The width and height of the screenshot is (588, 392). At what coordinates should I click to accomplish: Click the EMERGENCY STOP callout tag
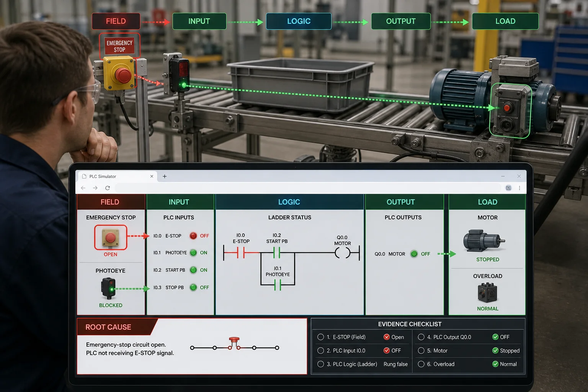pyautogui.click(x=119, y=46)
